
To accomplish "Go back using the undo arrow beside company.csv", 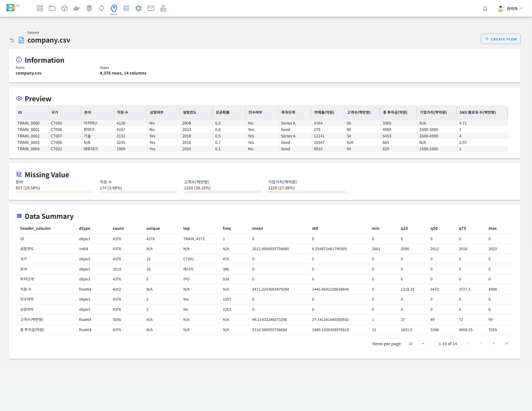I will tap(12, 40).
